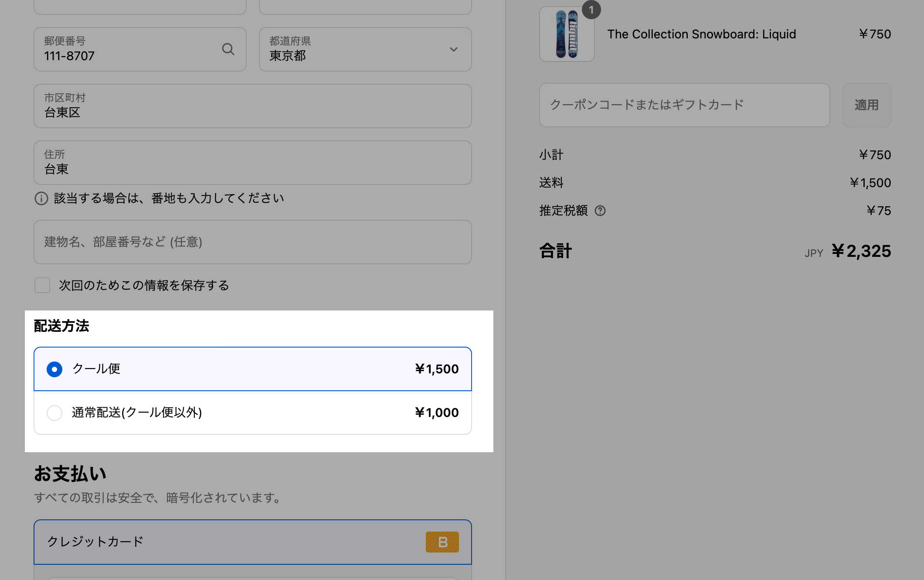This screenshot has height=580, width=924.
Task: Click the 住所 address input field
Action: tap(253, 163)
